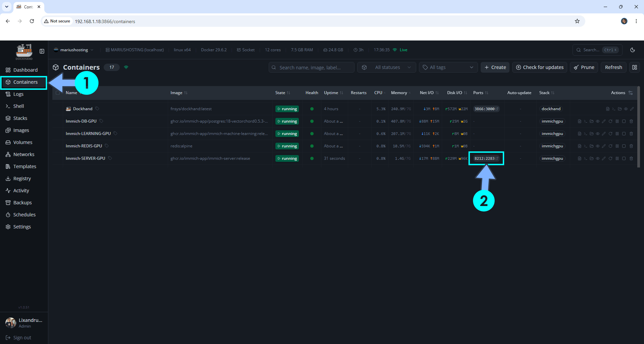Reload the browser page

[x=32, y=21]
